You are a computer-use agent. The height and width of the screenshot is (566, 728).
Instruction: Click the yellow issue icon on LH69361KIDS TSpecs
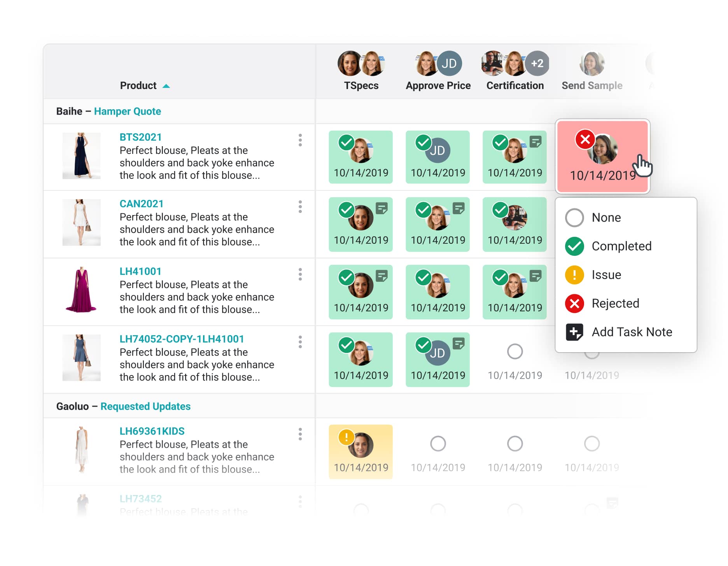click(346, 437)
